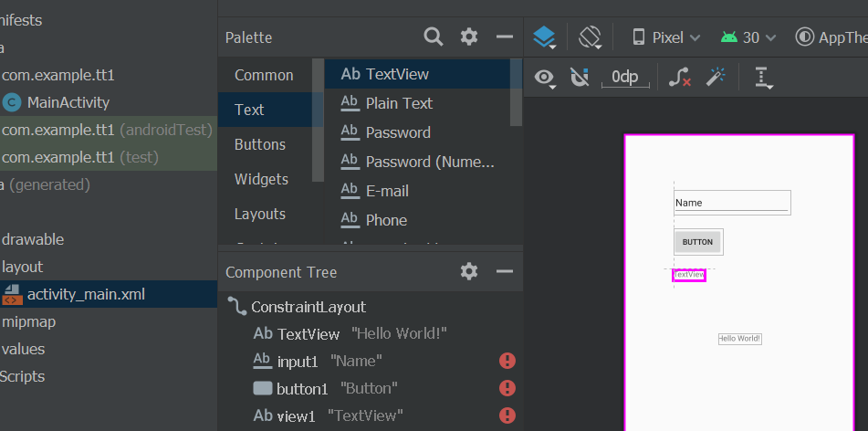Click the orientation for preview icon
Screen dimensions: 868x431
coord(591,37)
